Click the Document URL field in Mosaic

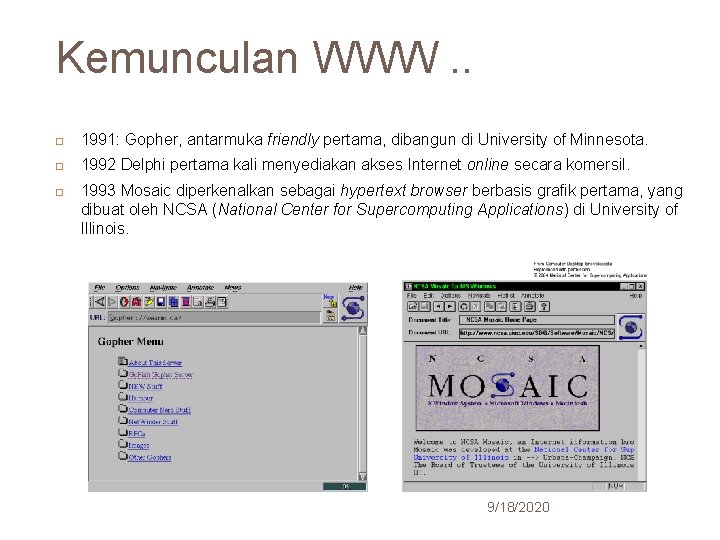tap(537, 333)
